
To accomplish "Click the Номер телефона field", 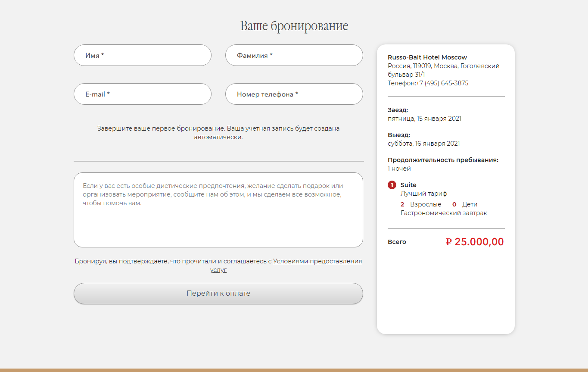I will [x=294, y=94].
